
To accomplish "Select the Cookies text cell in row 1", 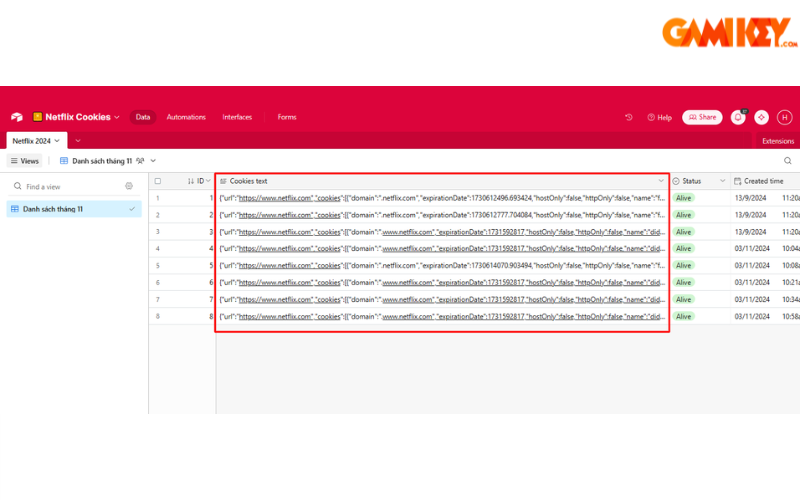I will [x=442, y=198].
